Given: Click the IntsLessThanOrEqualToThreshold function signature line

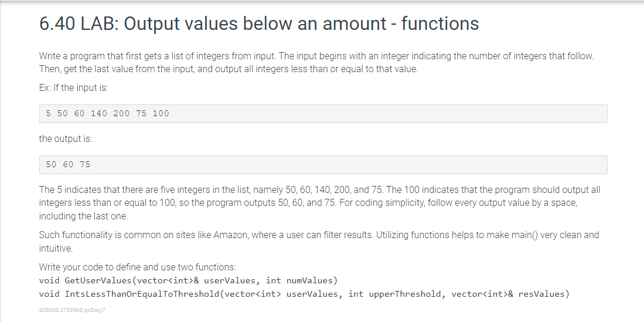Looking at the screenshot, I should point(304,294).
